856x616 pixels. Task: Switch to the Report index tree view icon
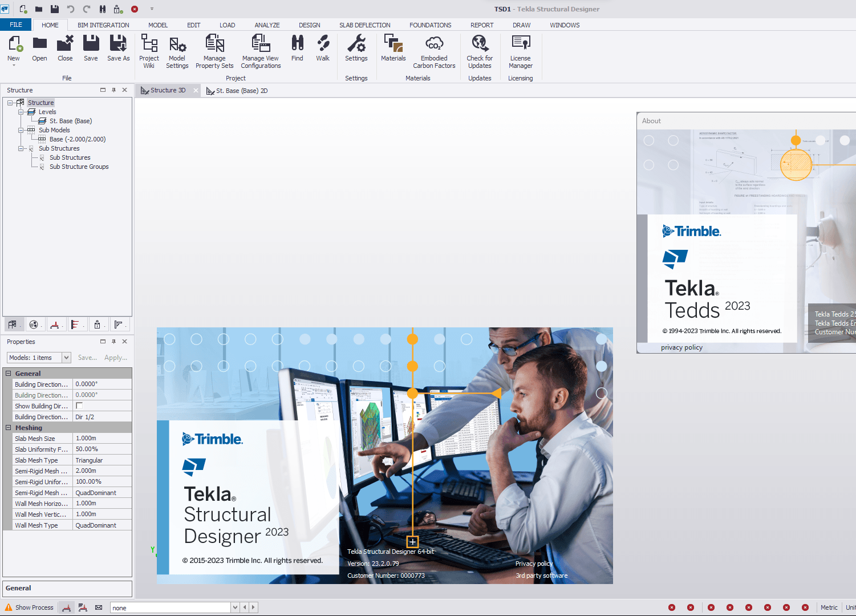(119, 325)
